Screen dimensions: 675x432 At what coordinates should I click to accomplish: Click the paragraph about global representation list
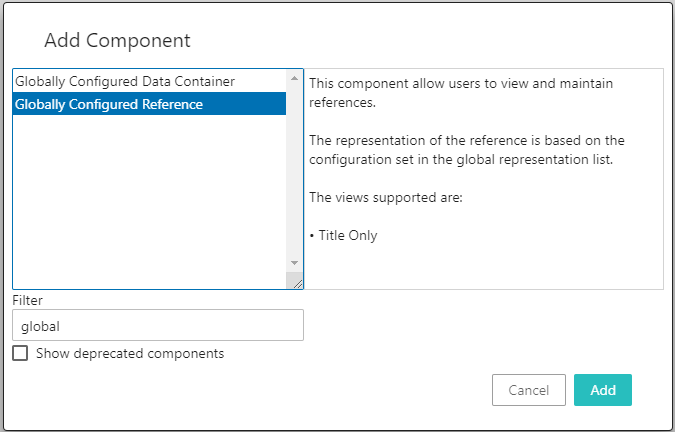(466, 150)
